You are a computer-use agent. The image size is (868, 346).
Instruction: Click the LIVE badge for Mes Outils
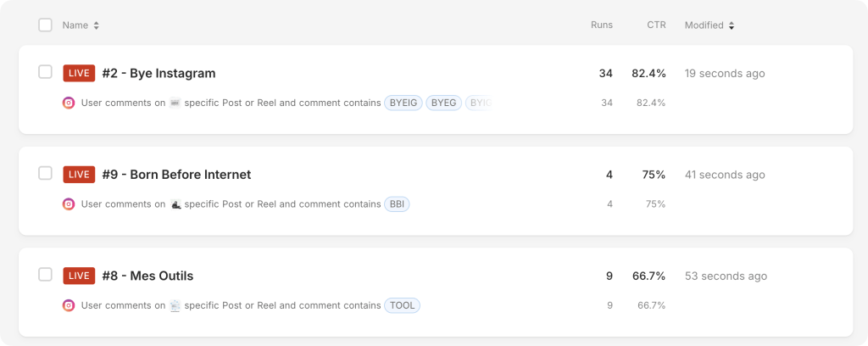[x=79, y=276]
